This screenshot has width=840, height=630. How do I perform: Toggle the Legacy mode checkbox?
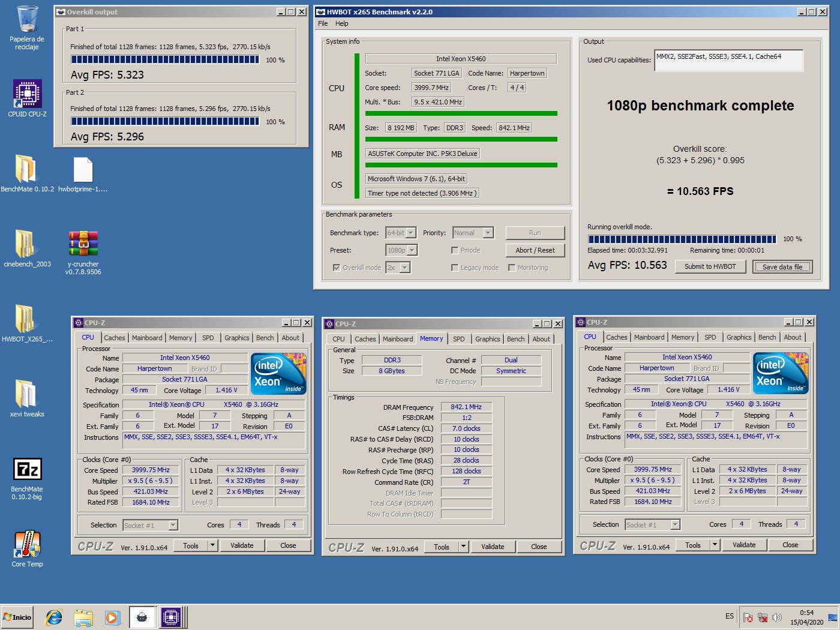tap(455, 268)
